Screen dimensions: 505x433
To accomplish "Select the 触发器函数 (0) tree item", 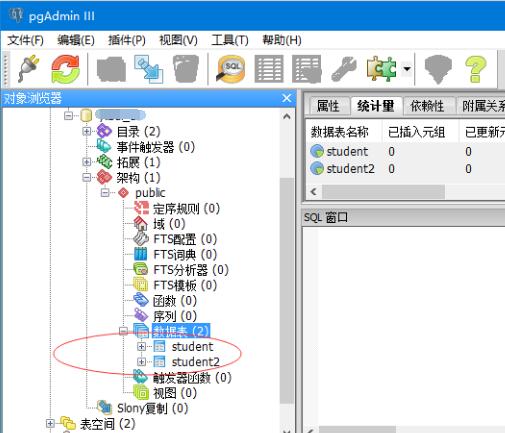I will tap(192, 377).
